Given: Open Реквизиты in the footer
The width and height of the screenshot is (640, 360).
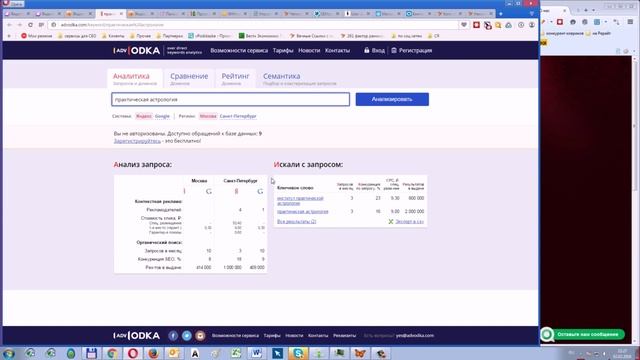Looking at the screenshot, I should click(x=344, y=336).
